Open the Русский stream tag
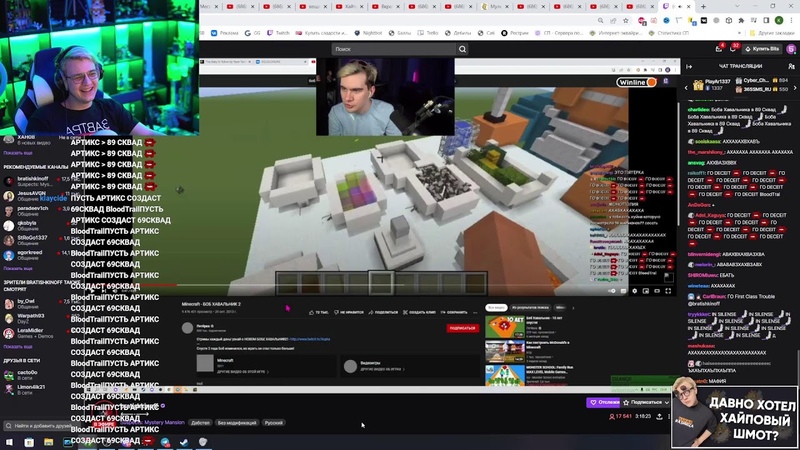Screen dimensions: 800x450 pos(274,423)
